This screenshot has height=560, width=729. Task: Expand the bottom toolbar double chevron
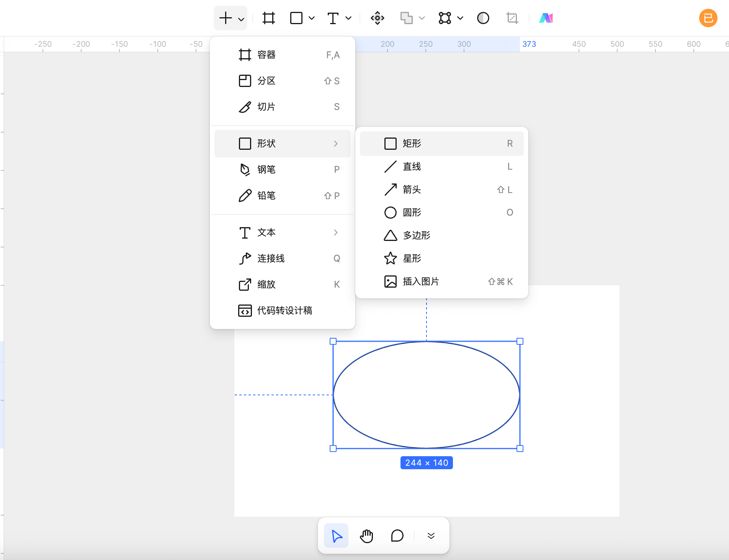431,536
